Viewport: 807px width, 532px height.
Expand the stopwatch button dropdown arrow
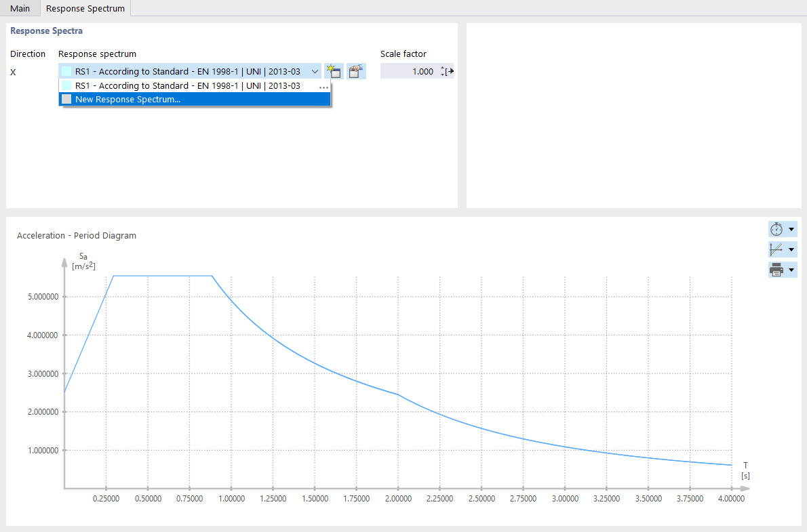coord(791,229)
